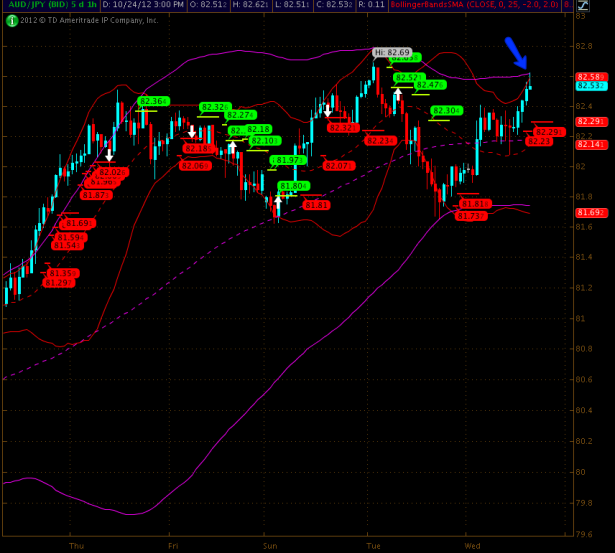
Task: Select the Hi: 82.69 price bubble
Action: coord(392,52)
